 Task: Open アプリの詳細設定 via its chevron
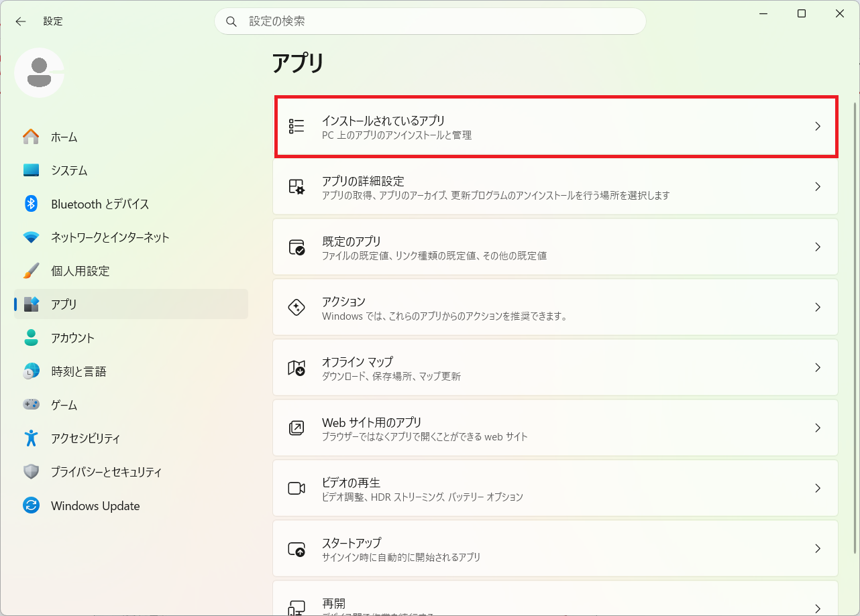818,186
